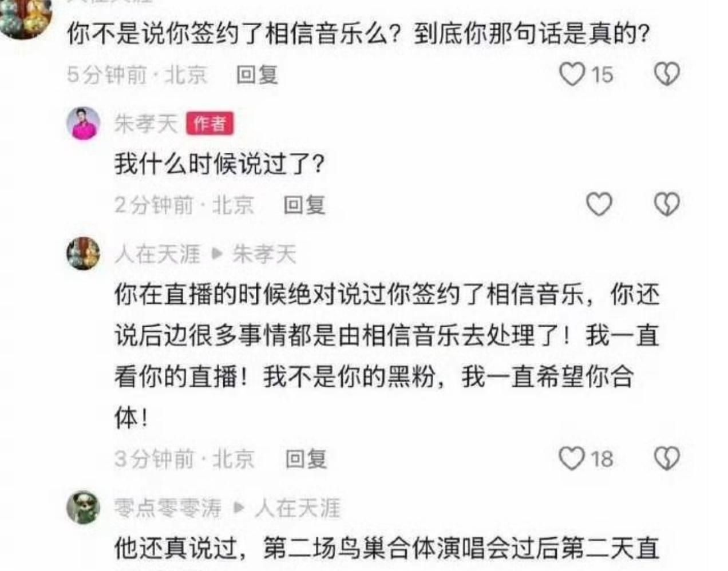Open 朱孝天's profile avatar
This screenshot has height=571, width=728.
coord(84,123)
